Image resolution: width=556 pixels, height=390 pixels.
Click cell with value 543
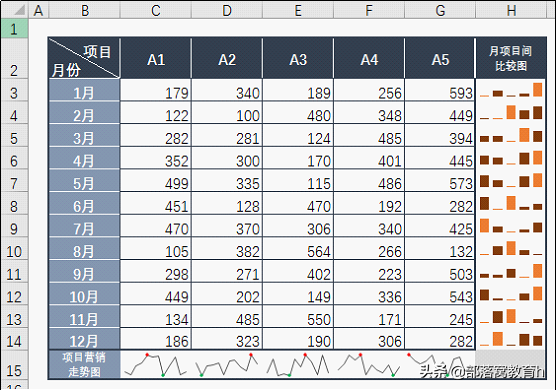(440, 294)
